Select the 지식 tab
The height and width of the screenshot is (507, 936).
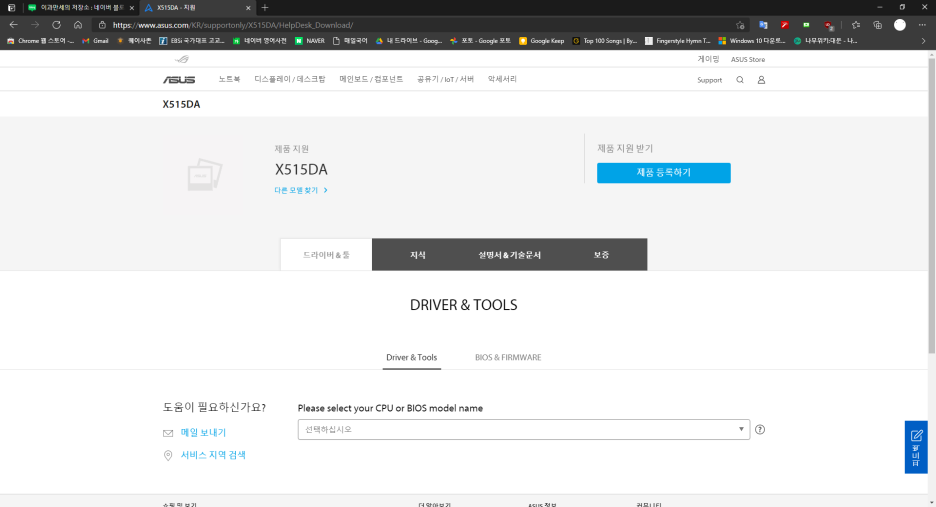pyautogui.click(x=417, y=255)
